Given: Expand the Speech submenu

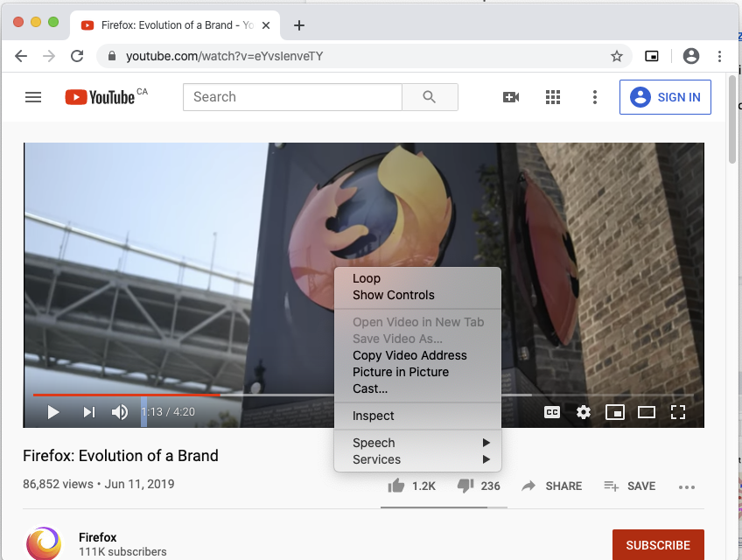Looking at the screenshot, I should 417,443.
